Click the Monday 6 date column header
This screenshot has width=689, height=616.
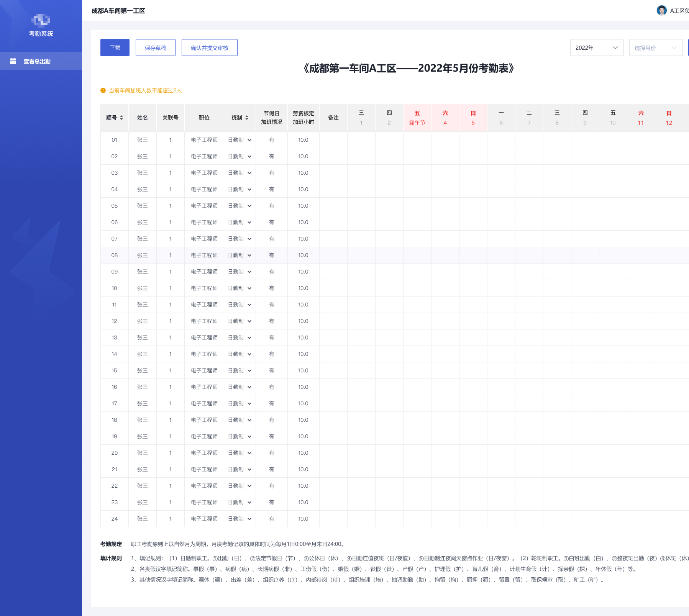pyautogui.click(x=501, y=118)
